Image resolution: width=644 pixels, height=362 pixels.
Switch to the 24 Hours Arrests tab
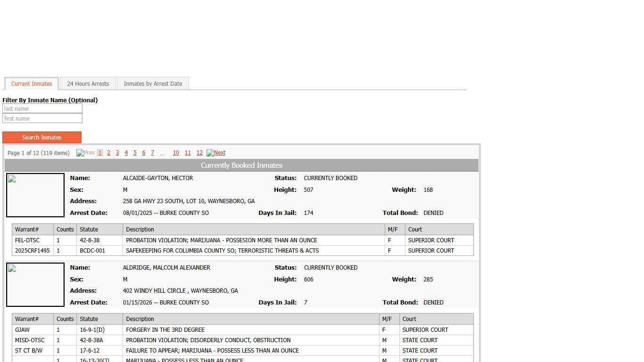[88, 84]
